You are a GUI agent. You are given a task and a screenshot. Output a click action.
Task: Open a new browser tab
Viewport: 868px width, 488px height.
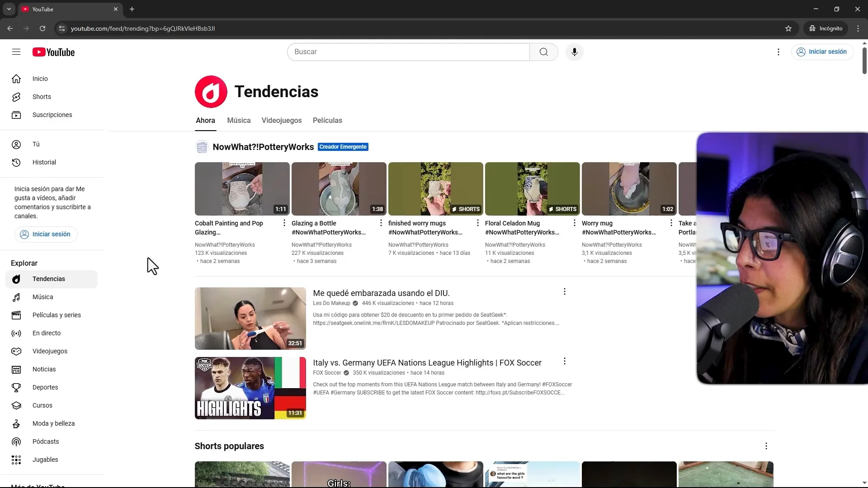(132, 9)
